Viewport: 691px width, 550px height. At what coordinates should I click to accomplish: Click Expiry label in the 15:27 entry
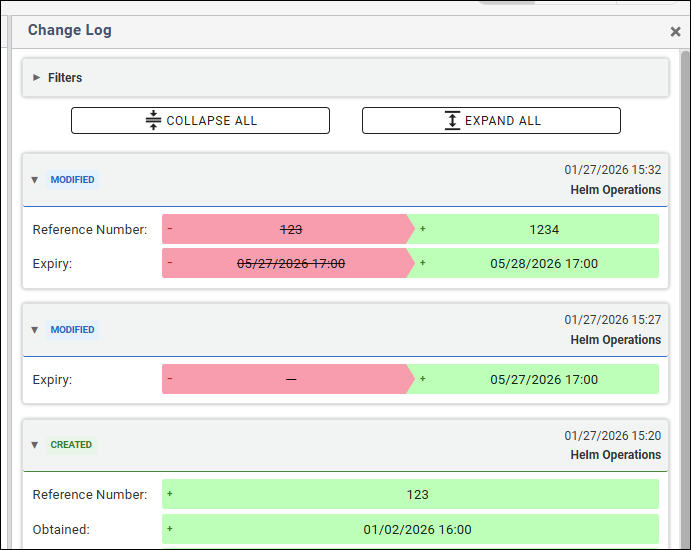(52, 379)
